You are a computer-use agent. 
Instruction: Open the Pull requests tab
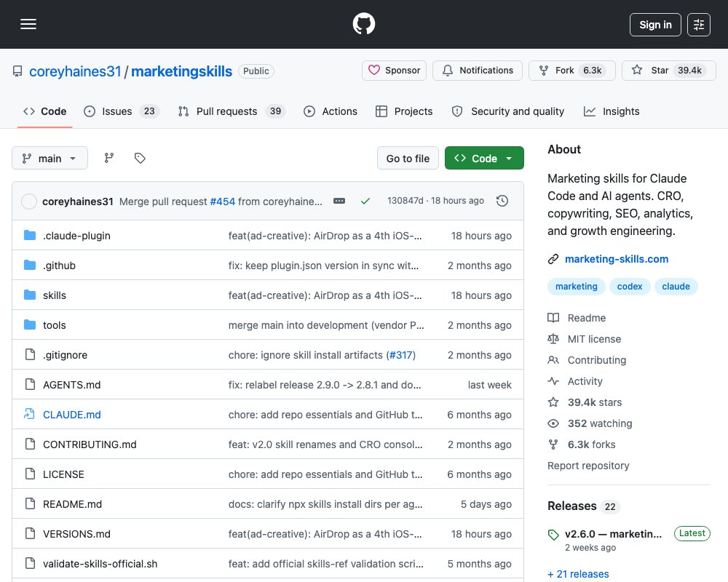[x=232, y=111]
